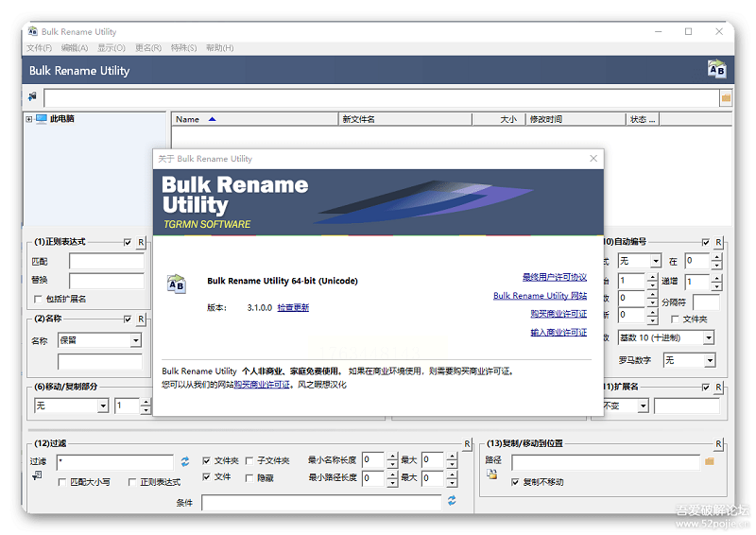Enable the 包括扩展名 checkbox
756x535 pixels.
point(37,299)
